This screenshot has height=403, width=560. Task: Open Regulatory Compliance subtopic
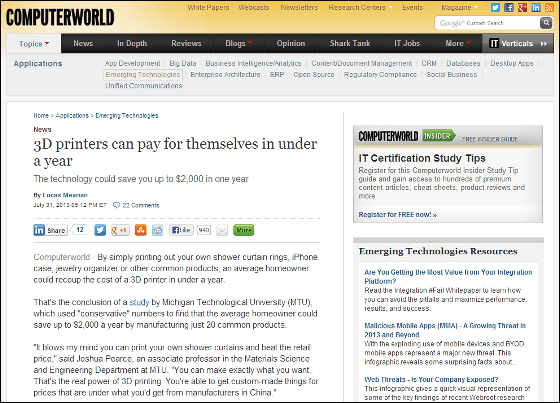pos(380,75)
